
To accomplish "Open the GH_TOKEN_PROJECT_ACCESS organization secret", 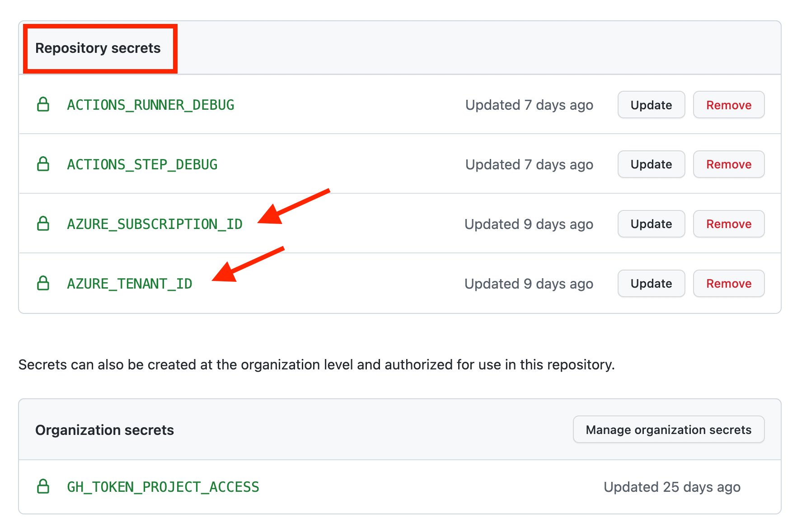I will [x=163, y=487].
